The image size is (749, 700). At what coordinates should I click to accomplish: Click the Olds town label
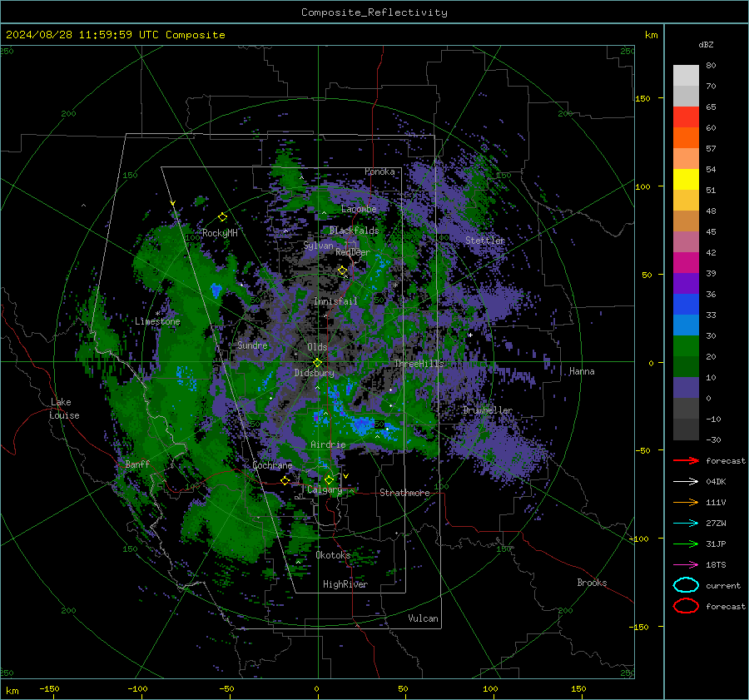click(317, 347)
